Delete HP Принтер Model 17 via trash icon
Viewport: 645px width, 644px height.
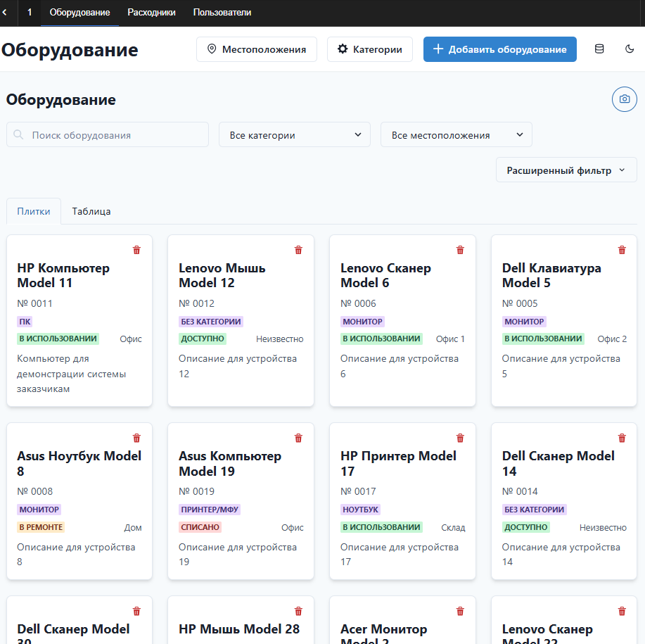[459, 438]
